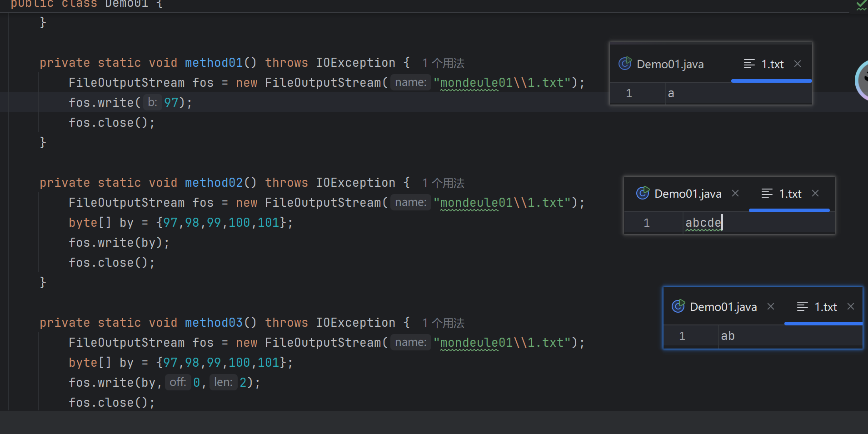Click the text file icon in the panel showing 'a'
This screenshot has width=868, height=434.
[749, 64]
